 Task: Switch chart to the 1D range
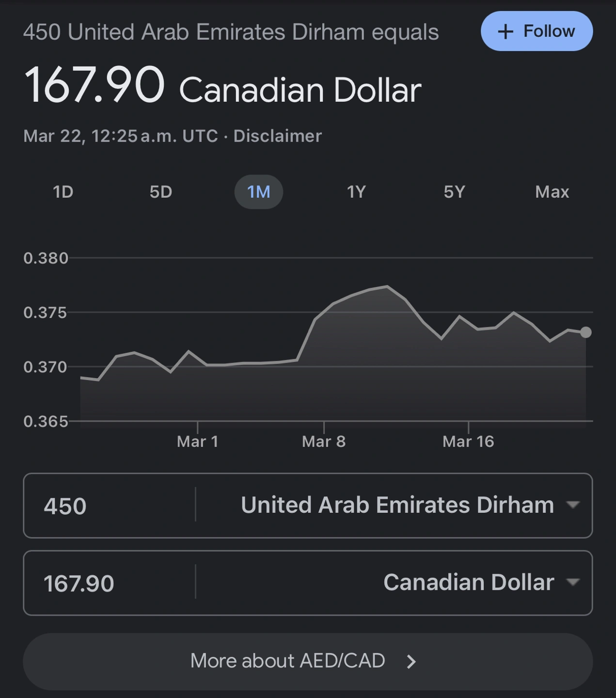(x=63, y=192)
